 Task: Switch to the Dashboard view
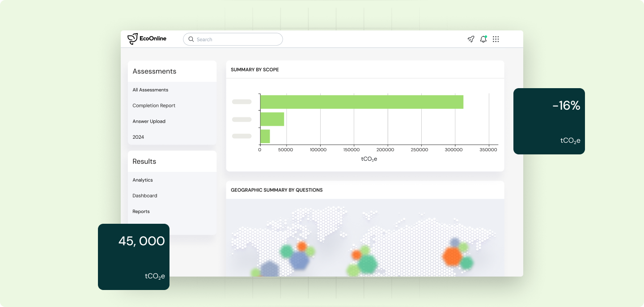144,196
